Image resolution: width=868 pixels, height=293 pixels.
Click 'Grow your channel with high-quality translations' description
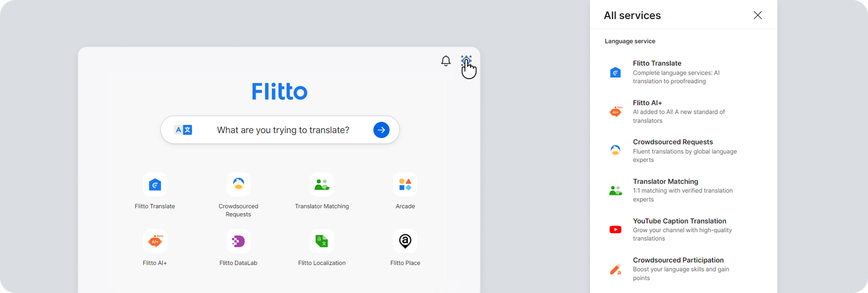pos(682,234)
